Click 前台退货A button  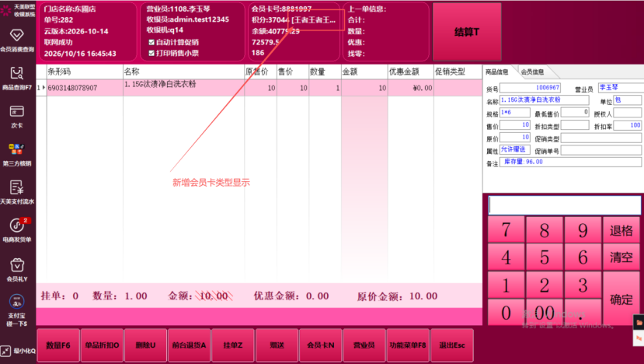point(189,345)
